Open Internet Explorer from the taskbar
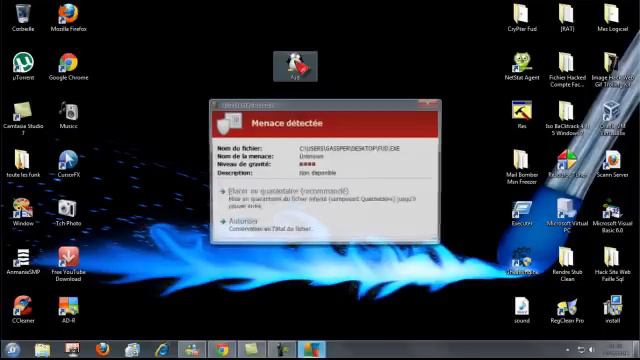 click(162, 350)
